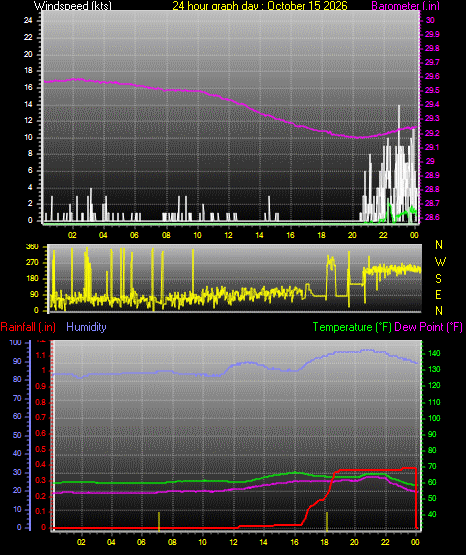Click the "0.3" rainfall axis value

pyautogui.click(x=41, y=480)
